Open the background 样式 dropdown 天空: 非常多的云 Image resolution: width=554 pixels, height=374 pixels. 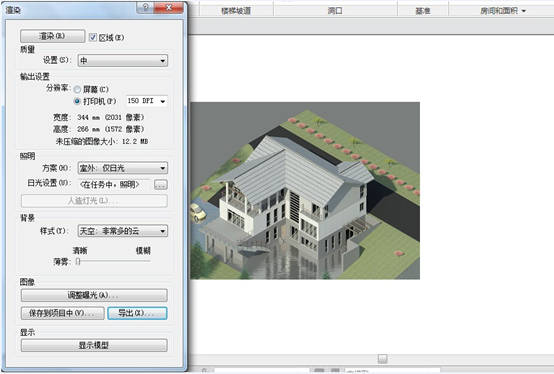point(123,231)
